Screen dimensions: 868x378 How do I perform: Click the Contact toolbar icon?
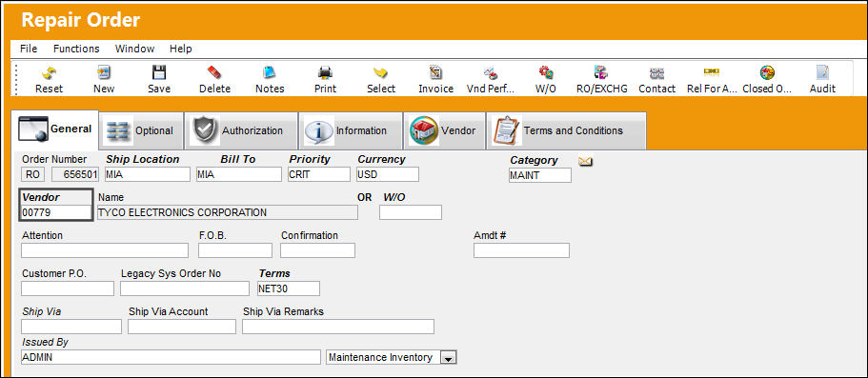(x=656, y=80)
